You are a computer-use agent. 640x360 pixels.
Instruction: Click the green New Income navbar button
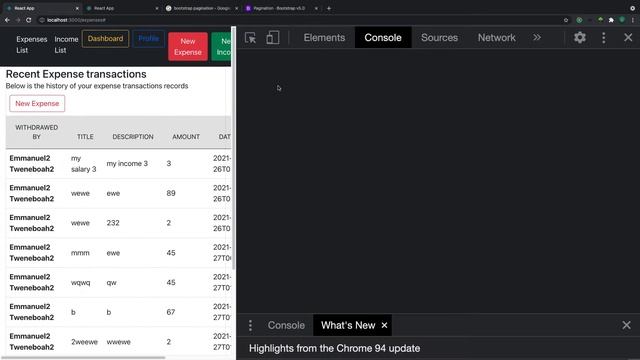tap(221, 47)
